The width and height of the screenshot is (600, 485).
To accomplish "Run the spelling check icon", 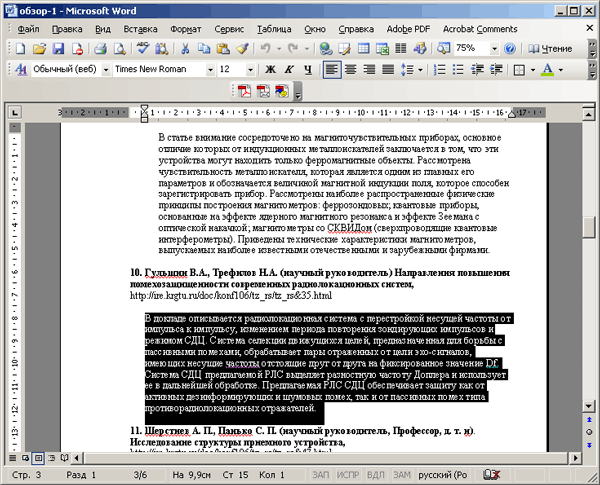I will click(x=144, y=48).
